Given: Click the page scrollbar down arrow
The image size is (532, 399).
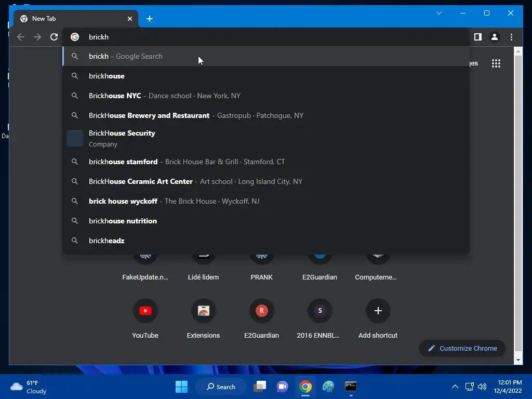Looking at the screenshot, I should click(518, 361).
